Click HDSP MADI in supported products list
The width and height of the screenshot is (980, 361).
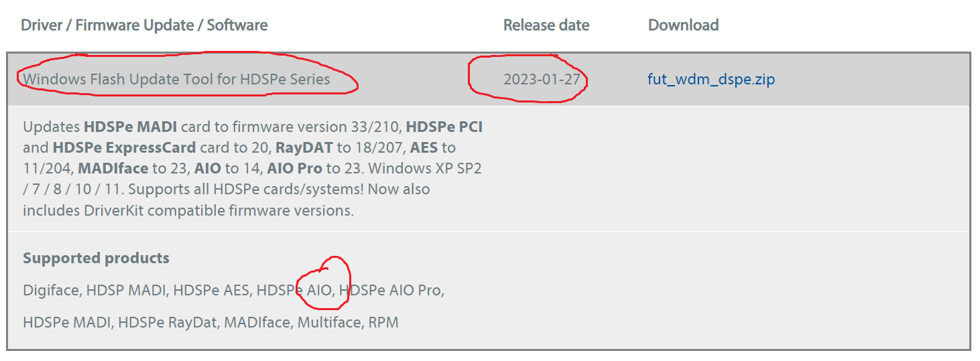pos(127,290)
